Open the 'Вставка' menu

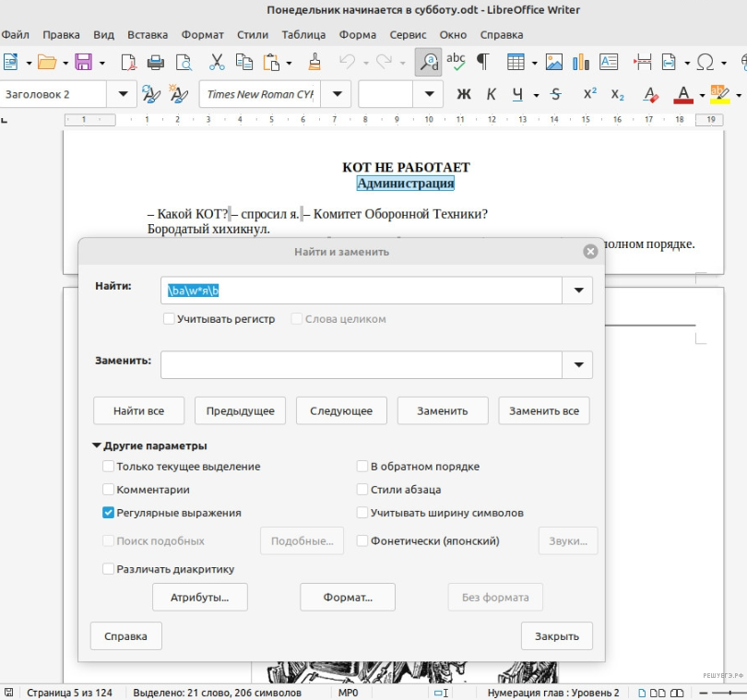click(x=148, y=35)
